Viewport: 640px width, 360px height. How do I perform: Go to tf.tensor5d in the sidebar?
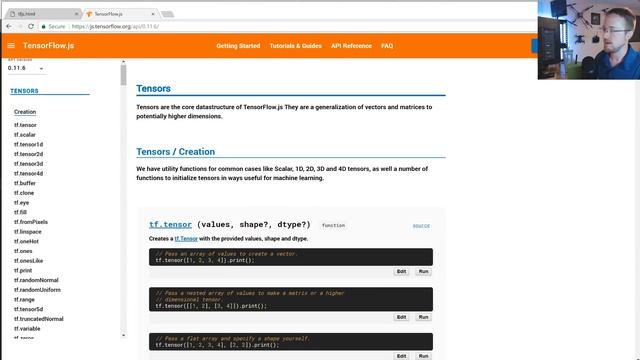(28, 309)
